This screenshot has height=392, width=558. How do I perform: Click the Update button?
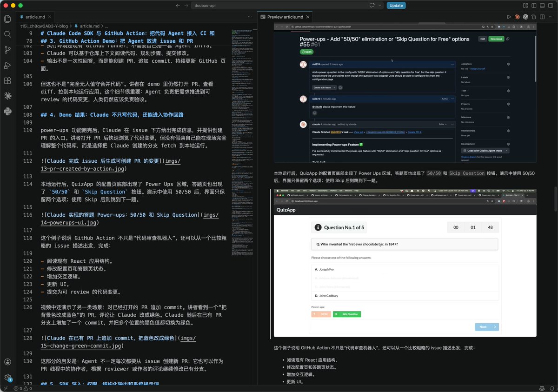[x=396, y=6]
